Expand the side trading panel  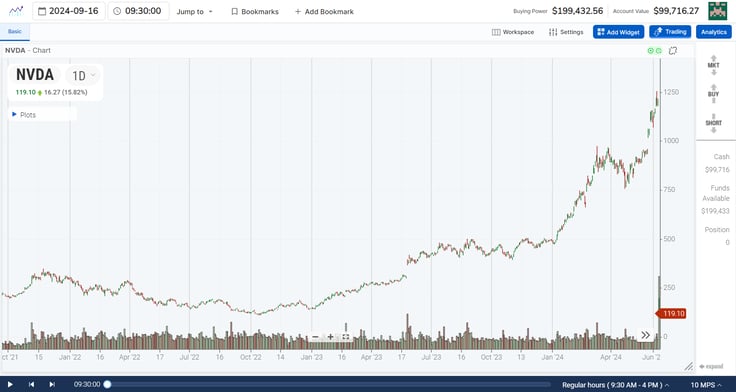(x=711, y=367)
